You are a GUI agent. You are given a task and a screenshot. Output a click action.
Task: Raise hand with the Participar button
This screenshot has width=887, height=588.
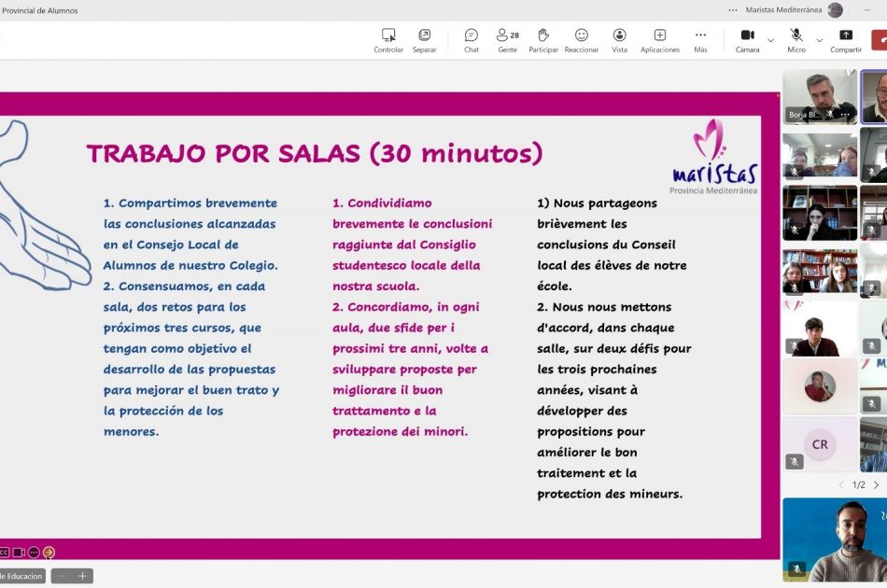click(543, 39)
